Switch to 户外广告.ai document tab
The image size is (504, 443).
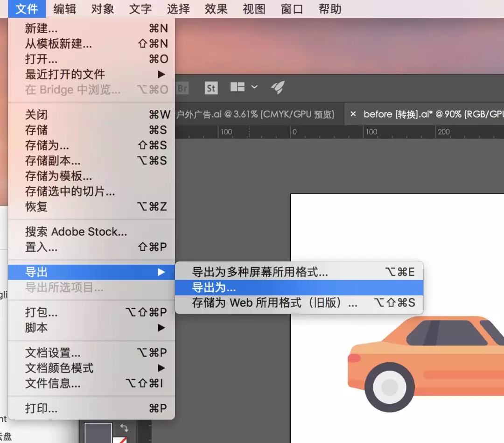(x=259, y=114)
